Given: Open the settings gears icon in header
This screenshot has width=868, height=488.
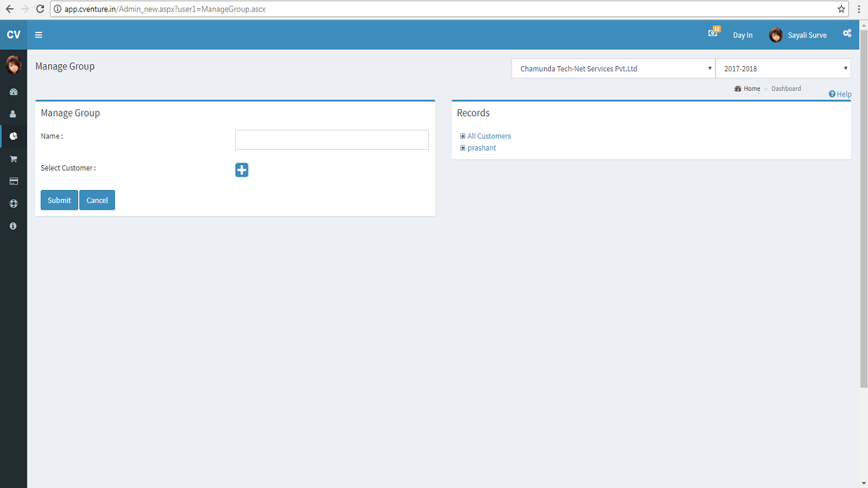Looking at the screenshot, I should [x=847, y=34].
